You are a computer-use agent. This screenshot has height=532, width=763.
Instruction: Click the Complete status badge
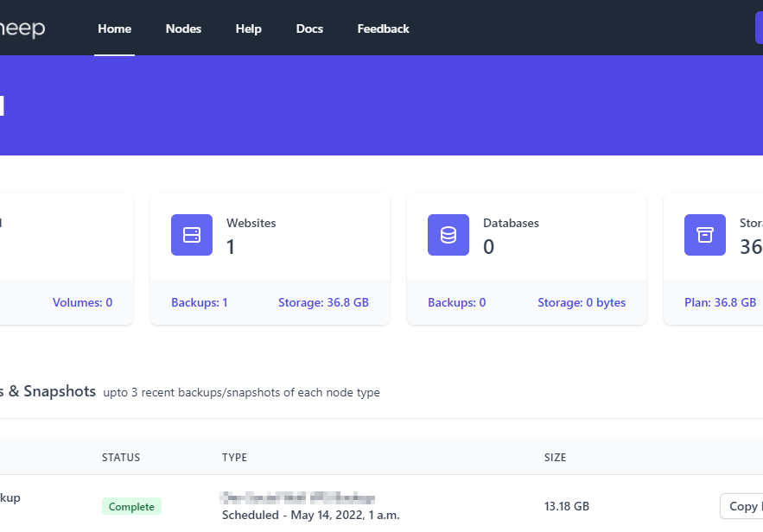131,506
